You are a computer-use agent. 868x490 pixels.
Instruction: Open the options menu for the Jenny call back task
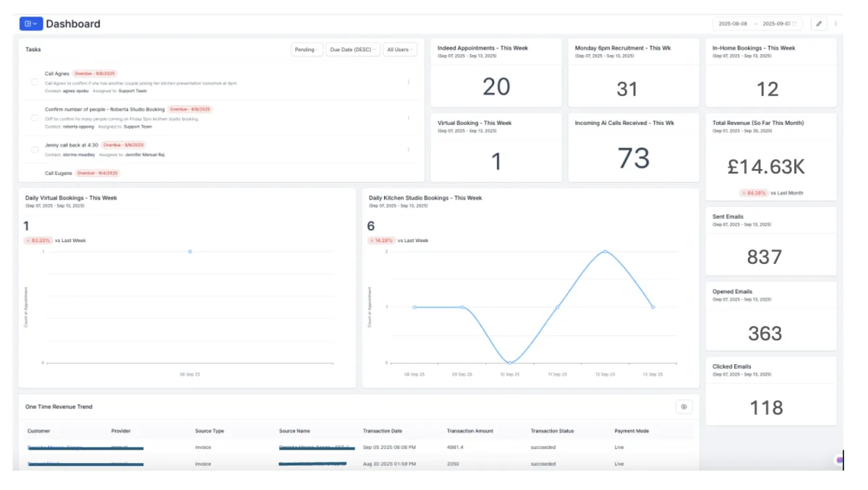tap(408, 150)
